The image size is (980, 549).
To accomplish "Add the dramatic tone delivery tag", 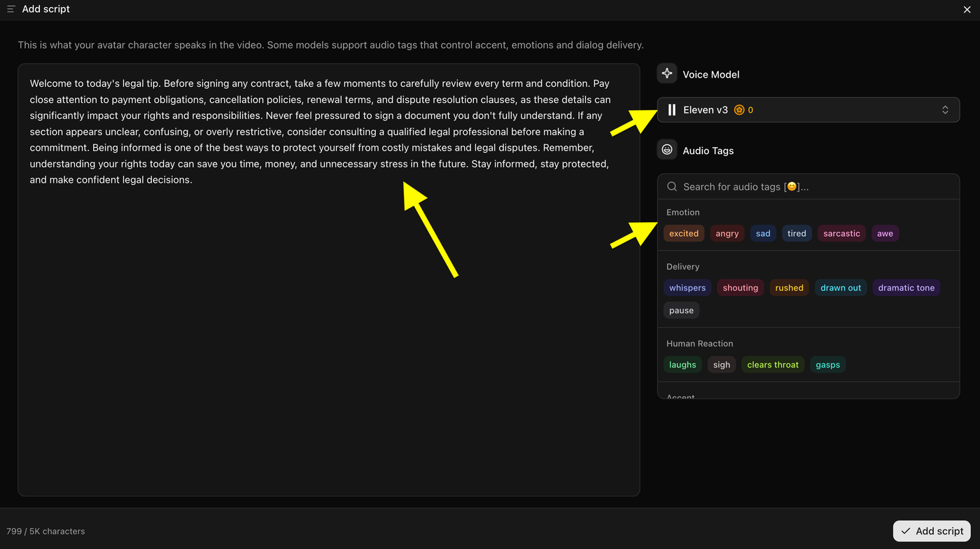I will pos(906,288).
